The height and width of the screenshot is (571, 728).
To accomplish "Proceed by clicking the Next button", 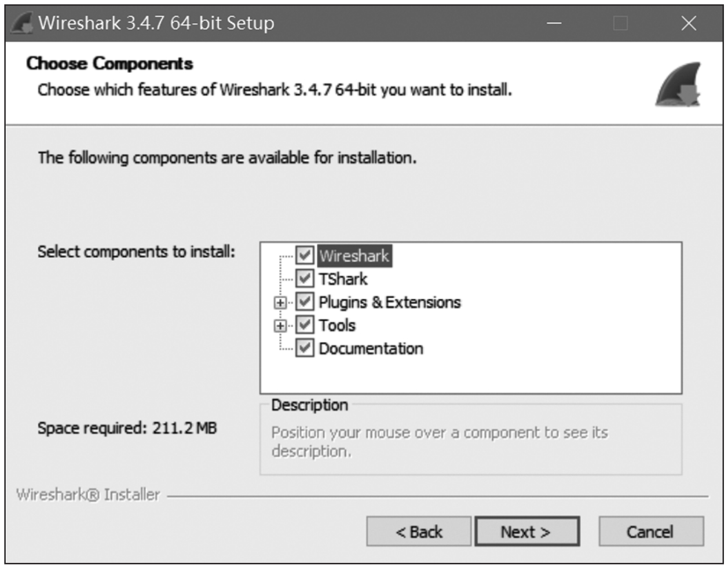I will click(526, 532).
